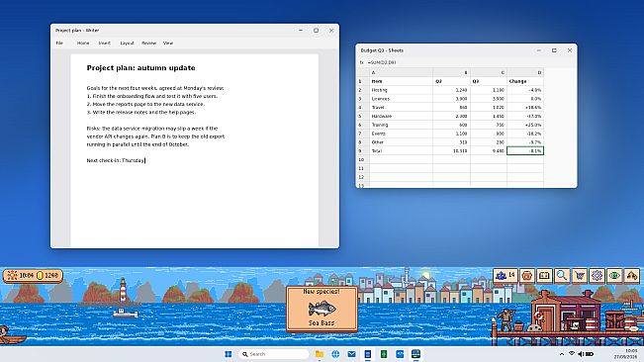
Task: Open the journal book icon in game toolbar
Action: click(544, 275)
